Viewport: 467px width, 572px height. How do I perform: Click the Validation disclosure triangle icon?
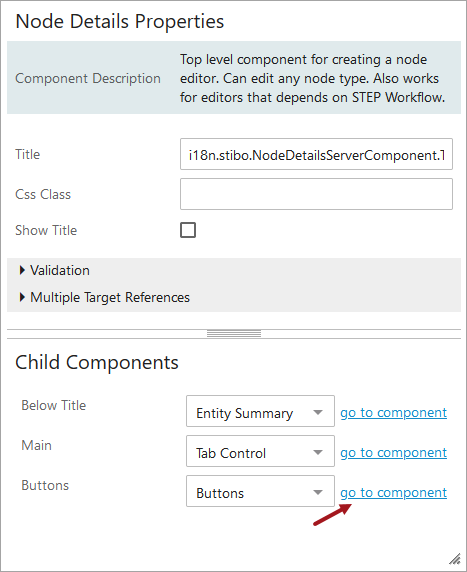coord(22,270)
